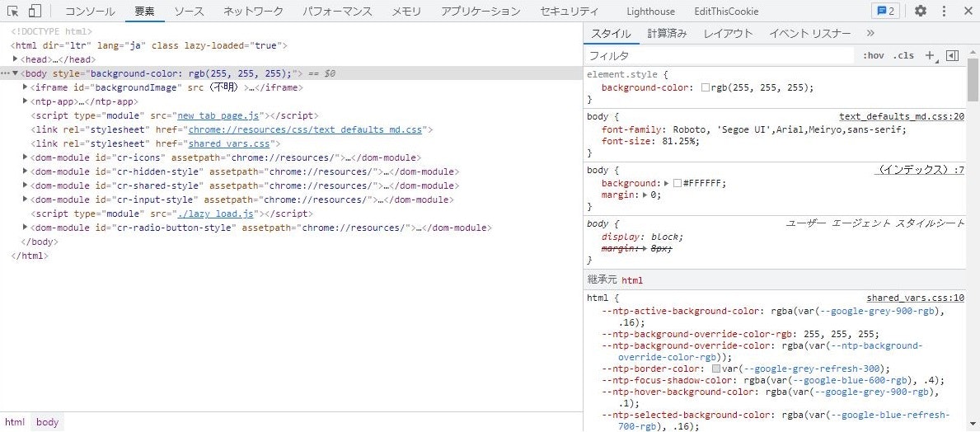Expand the <ntp-app> node
980x432 pixels.
tap(25, 101)
